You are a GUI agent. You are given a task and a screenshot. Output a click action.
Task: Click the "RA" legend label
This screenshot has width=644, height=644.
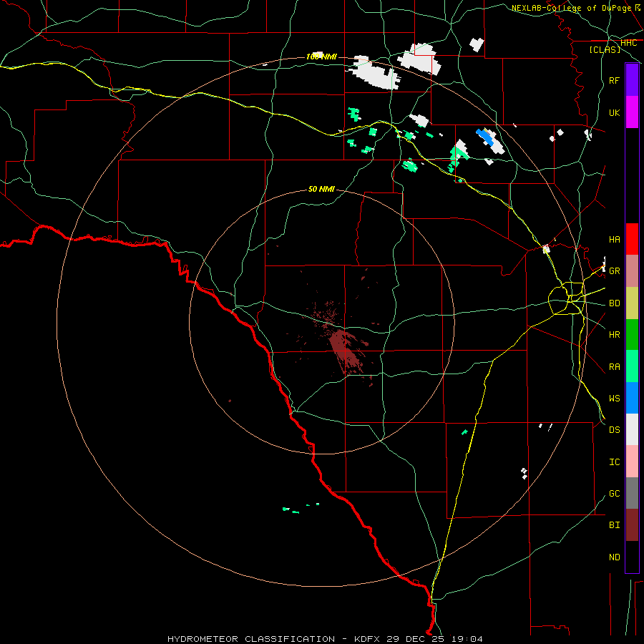tap(615, 367)
